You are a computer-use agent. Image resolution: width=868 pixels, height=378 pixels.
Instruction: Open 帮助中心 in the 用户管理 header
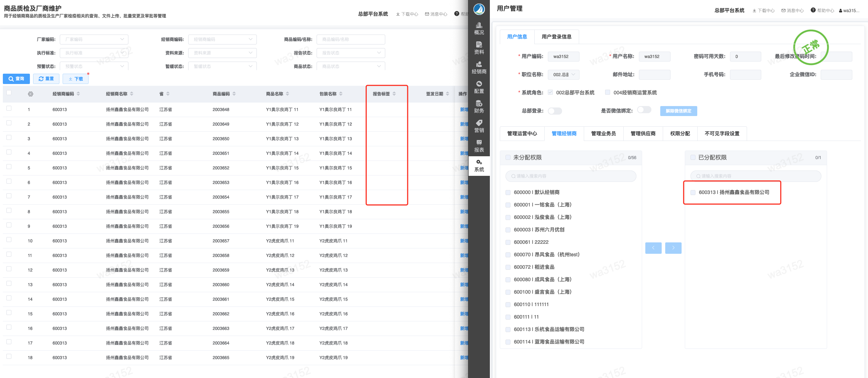click(x=822, y=11)
